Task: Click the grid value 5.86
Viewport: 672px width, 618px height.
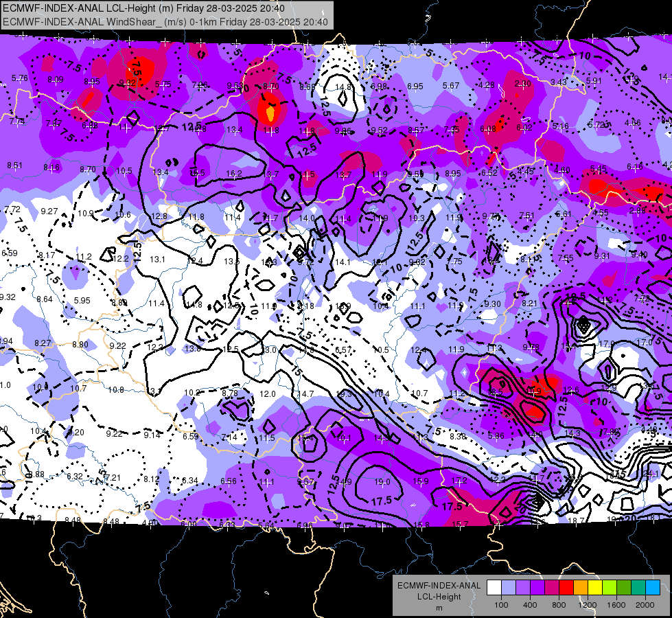Action: (496, 436)
